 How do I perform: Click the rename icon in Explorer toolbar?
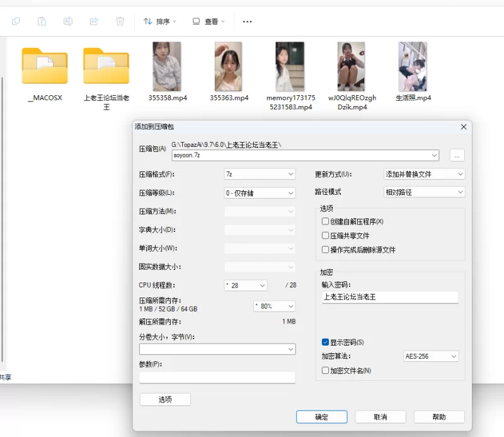67,21
